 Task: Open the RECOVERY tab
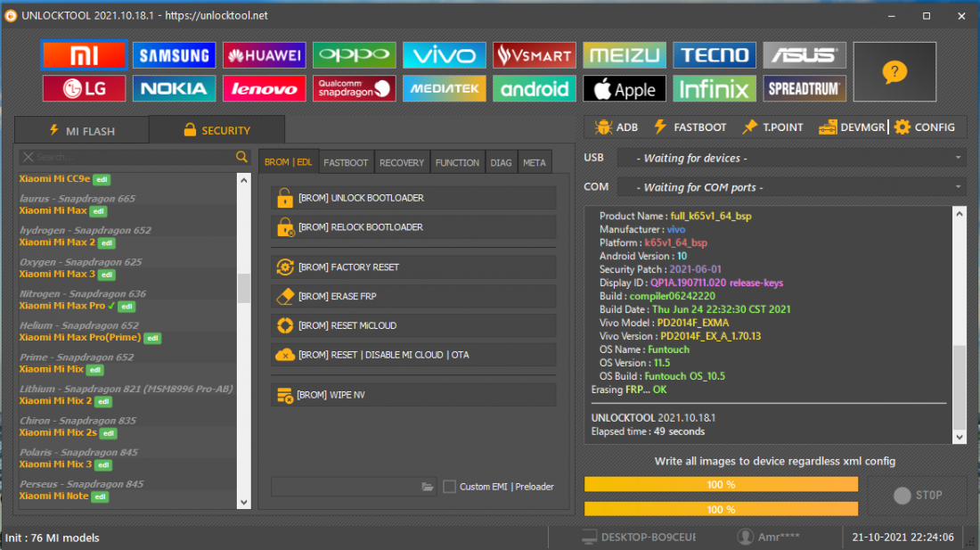coord(402,162)
